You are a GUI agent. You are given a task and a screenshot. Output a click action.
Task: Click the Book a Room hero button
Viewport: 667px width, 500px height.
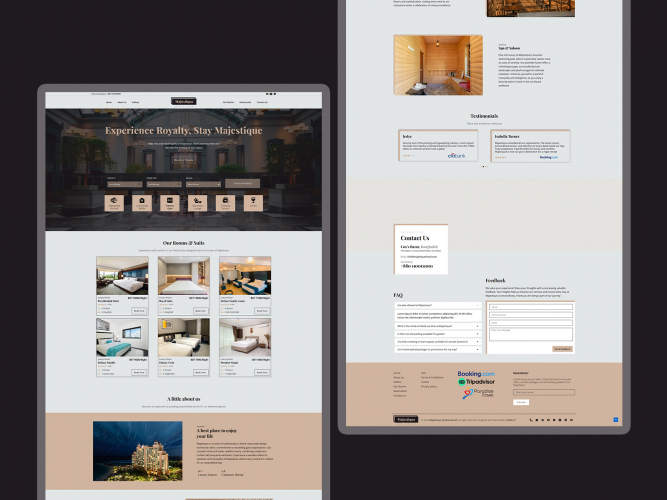click(x=183, y=160)
